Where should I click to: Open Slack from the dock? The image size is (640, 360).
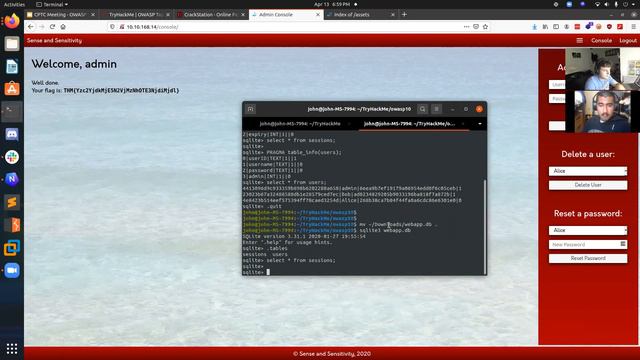coord(12,157)
